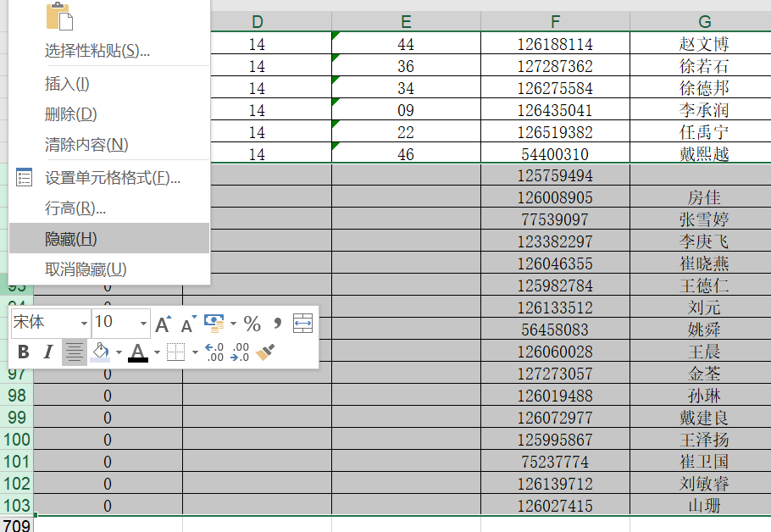Click the font color A icon

(138, 352)
